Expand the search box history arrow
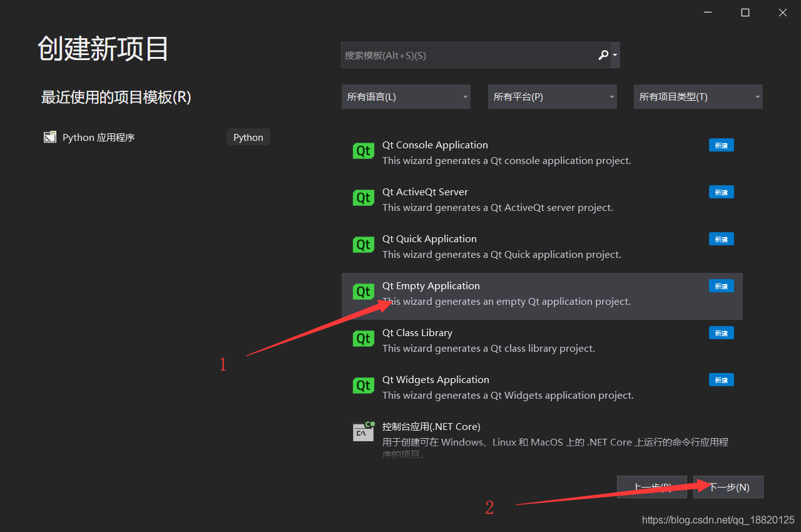Viewport: 801px width, 532px height. pos(615,55)
